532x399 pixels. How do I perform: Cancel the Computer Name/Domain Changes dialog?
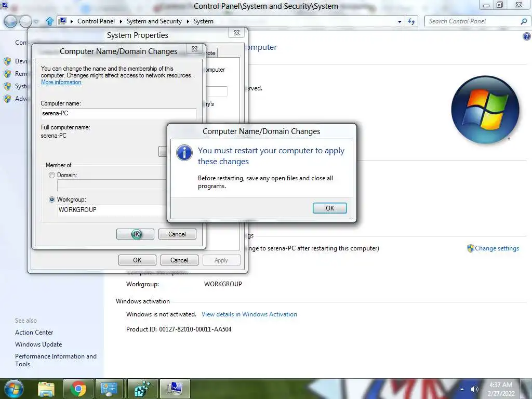(x=177, y=234)
